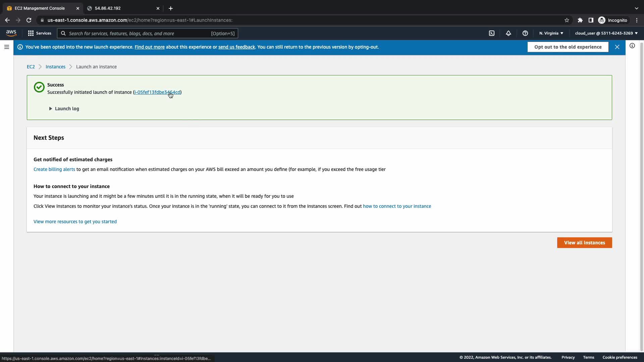The width and height of the screenshot is (644, 362).
Task: Open the notifications bell icon
Action: click(508, 33)
